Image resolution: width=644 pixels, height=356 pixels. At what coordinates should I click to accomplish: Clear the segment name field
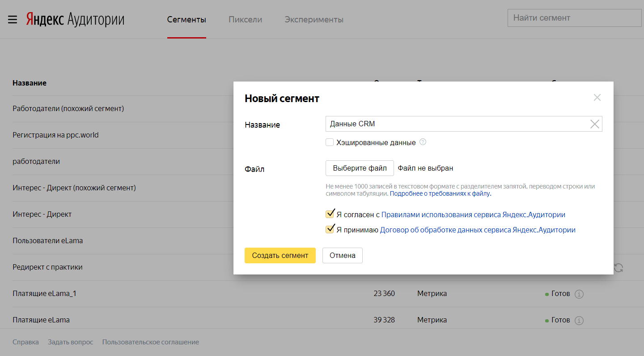(594, 124)
